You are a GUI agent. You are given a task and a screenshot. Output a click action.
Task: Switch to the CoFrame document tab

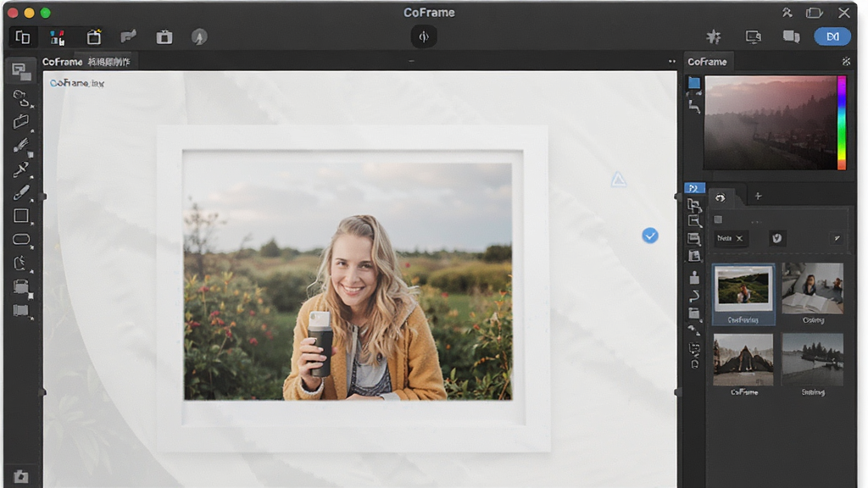pos(86,62)
